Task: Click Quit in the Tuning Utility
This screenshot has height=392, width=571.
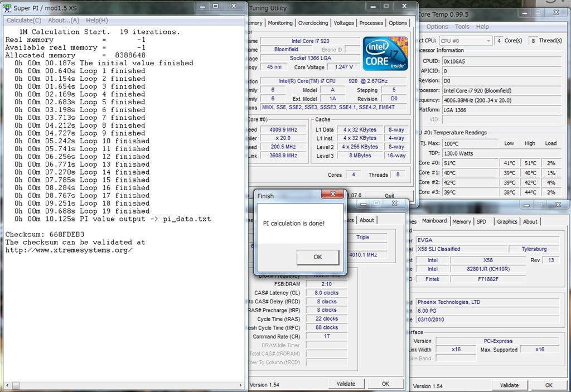Action: click(389, 196)
